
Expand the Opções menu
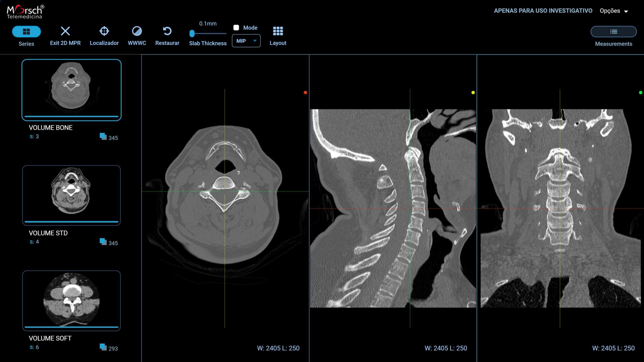[x=613, y=11]
